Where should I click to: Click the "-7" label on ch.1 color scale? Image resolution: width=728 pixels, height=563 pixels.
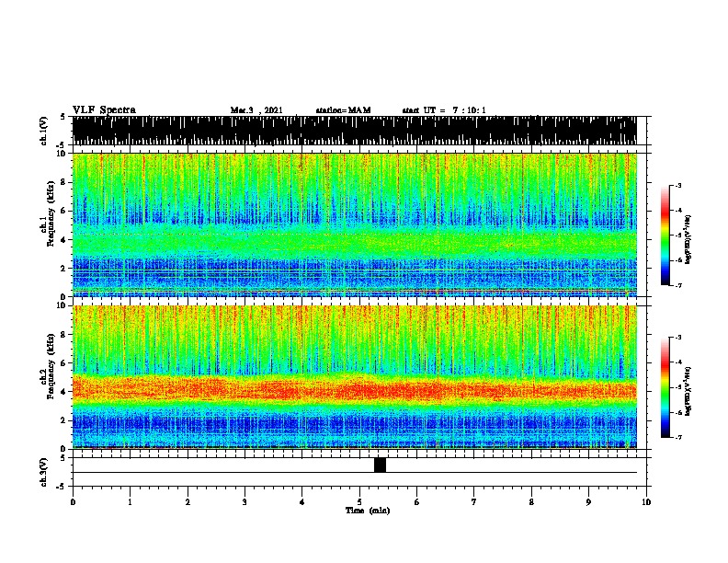point(678,285)
